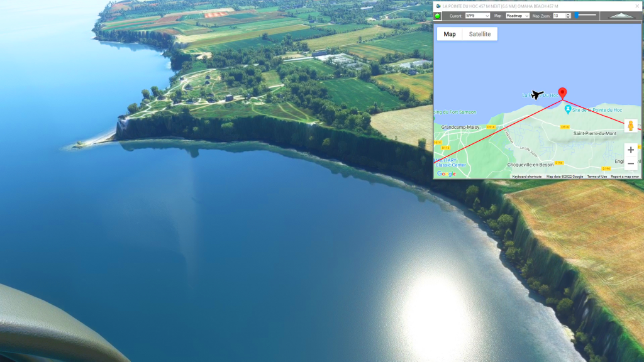This screenshot has height=362, width=644.
Task: Click the green status indicator light
Action: tap(438, 16)
